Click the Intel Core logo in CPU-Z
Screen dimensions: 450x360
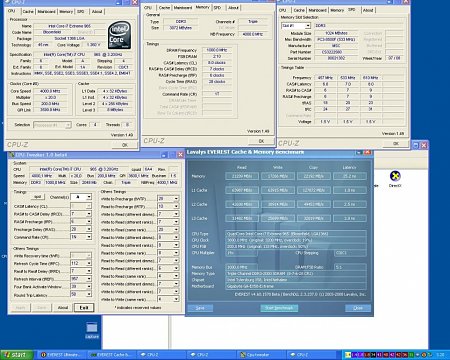point(120,36)
